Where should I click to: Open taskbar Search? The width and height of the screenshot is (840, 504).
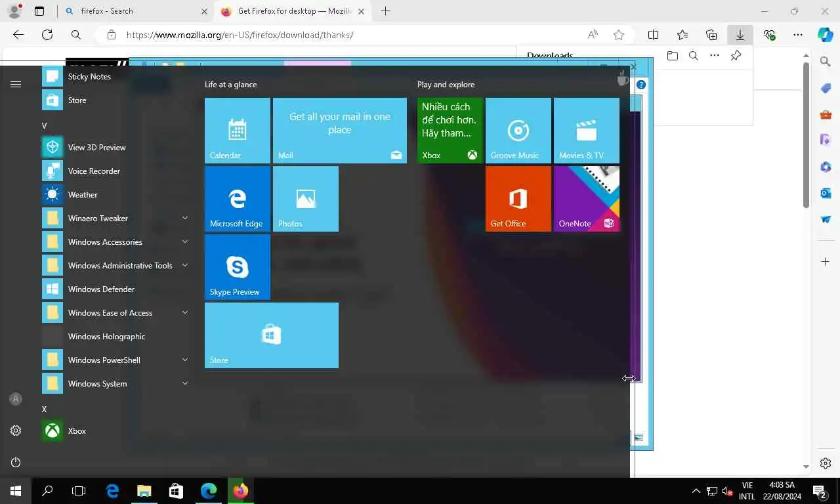point(47,491)
